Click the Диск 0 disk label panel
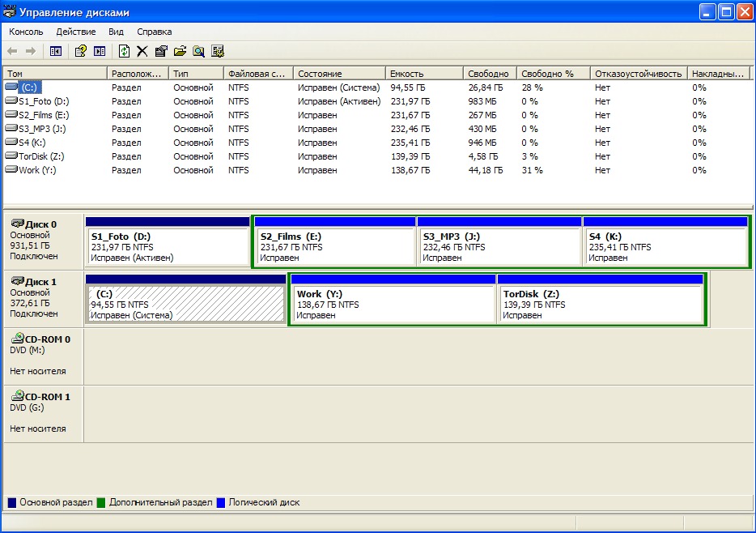Image resolution: width=756 pixels, height=533 pixels. click(44, 241)
